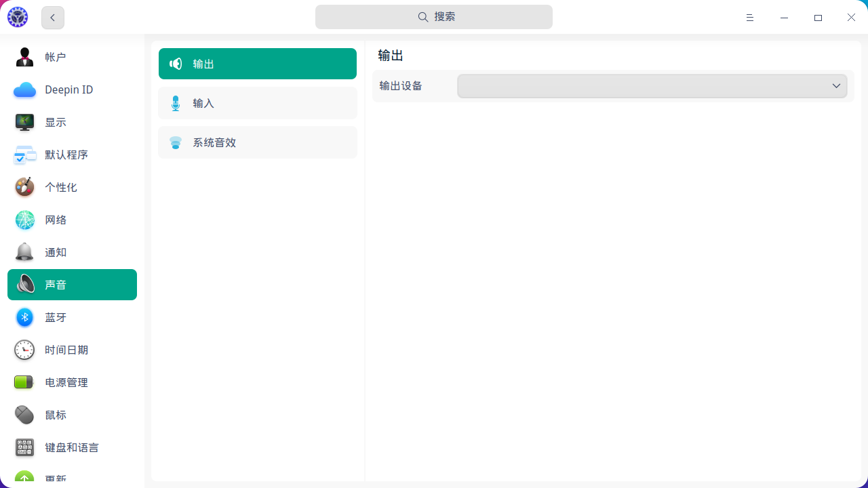This screenshot has height=488, width=868.
Task: Open 显示 display monitor icon
Action: coord(25,122)
